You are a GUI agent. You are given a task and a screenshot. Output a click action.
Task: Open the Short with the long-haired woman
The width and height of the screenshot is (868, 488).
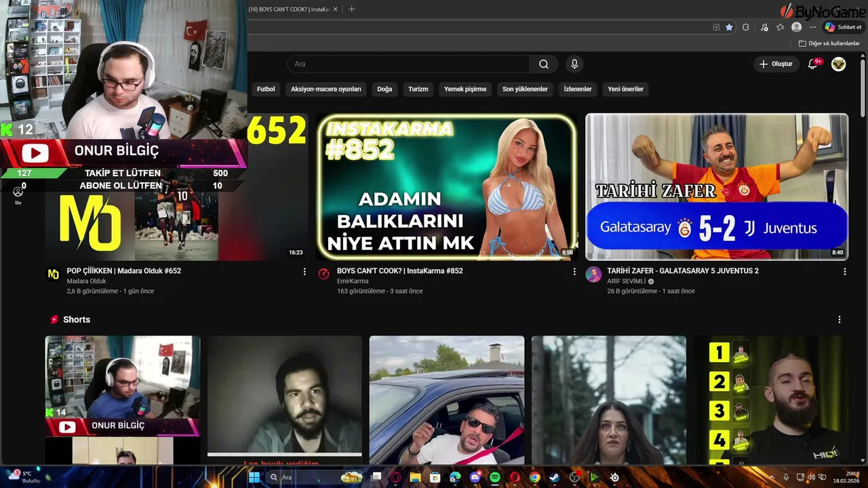tap(609, 400)
